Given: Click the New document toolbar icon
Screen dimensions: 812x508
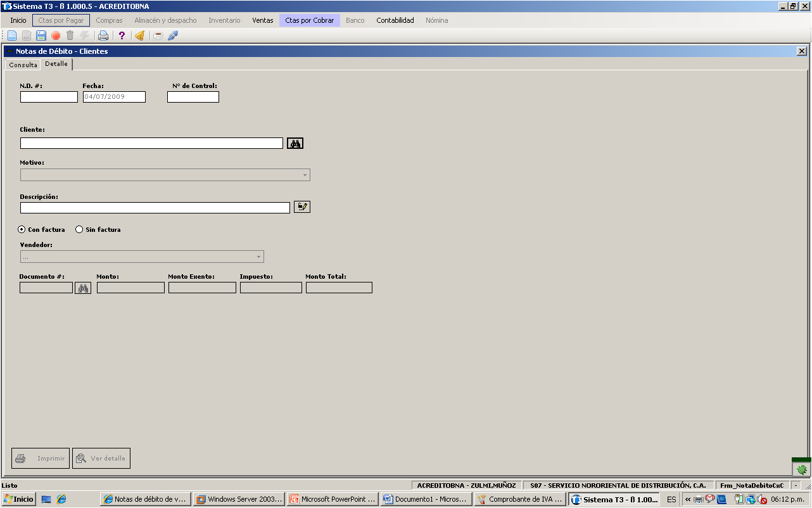Looking at the screenshot, I should tap(12, 35).
